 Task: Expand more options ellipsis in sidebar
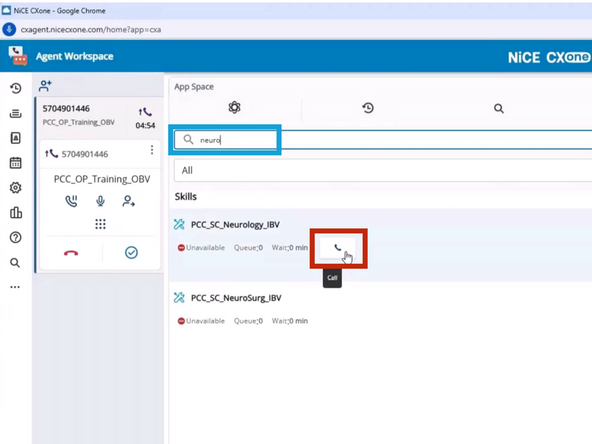pos(15,287)
